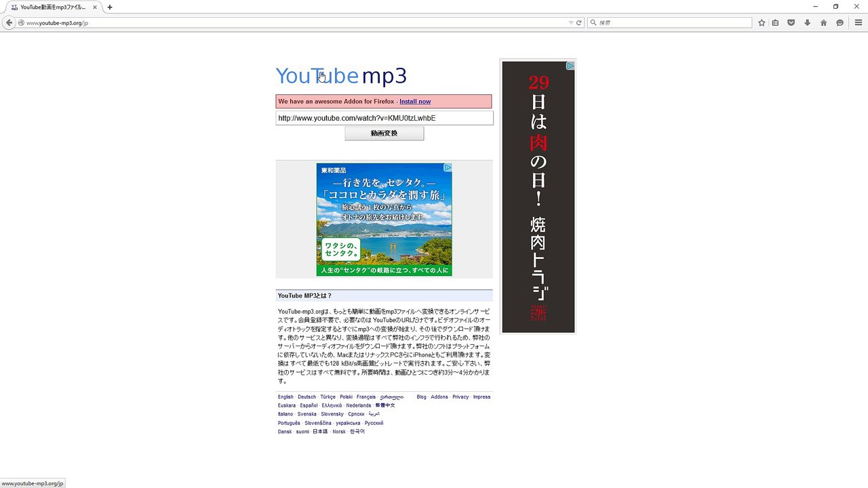This screenshot has width=868, height=488.
Task: Click the address bar URL field
Action: pyautogui.click(x=295, y=22)
